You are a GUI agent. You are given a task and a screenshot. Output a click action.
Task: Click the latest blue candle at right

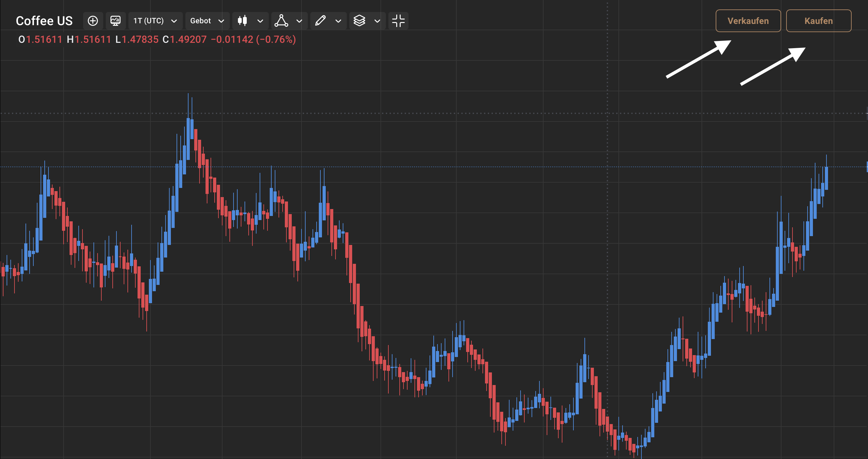826,178
